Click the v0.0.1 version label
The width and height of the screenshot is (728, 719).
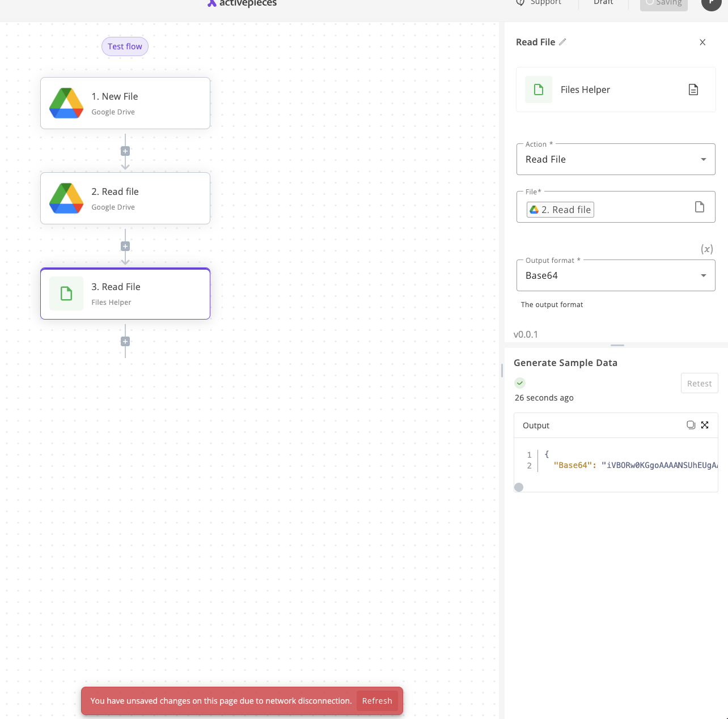point(526,334)
